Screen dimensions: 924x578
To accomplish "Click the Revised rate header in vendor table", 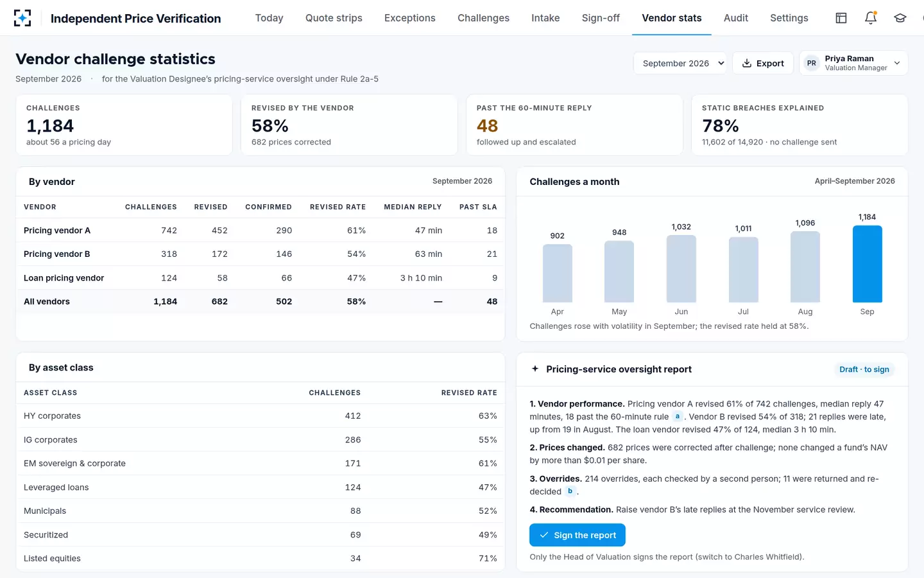I will click(338, 207).
